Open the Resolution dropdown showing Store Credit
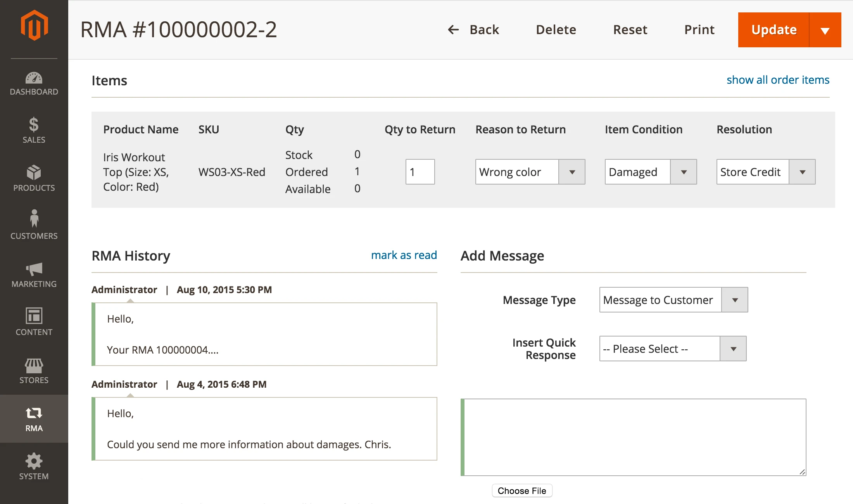This screenshot has width=853, height=504. (x=803, y=172)
